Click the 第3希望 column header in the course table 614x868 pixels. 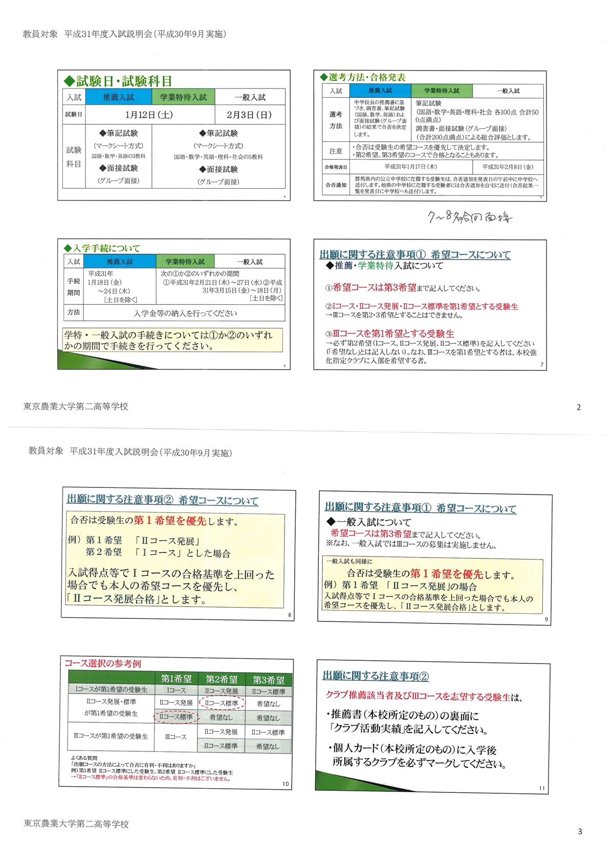[269, 680]
